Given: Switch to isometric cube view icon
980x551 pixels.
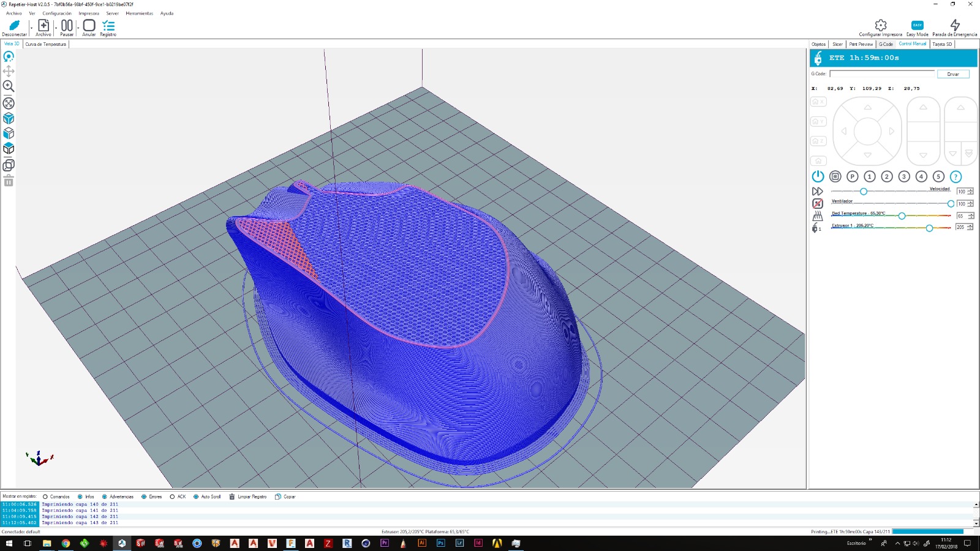Looking at the screenshot, I should click(x=9, y=118).
